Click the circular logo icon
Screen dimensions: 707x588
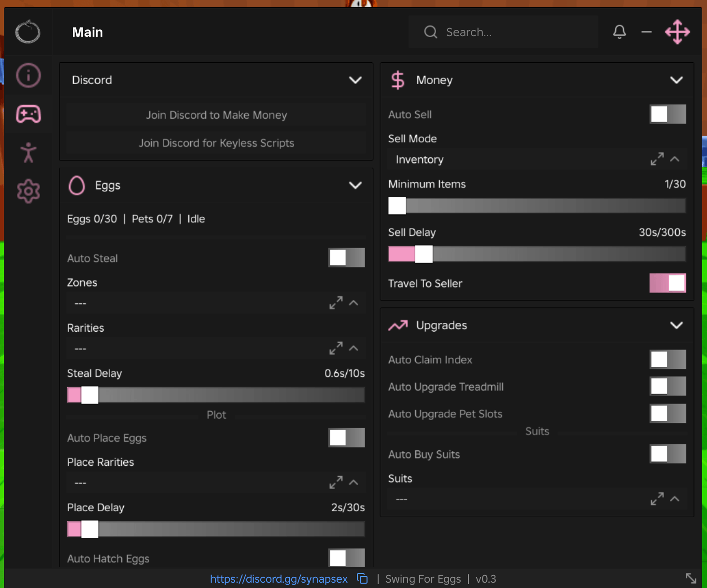coord(28,32)
